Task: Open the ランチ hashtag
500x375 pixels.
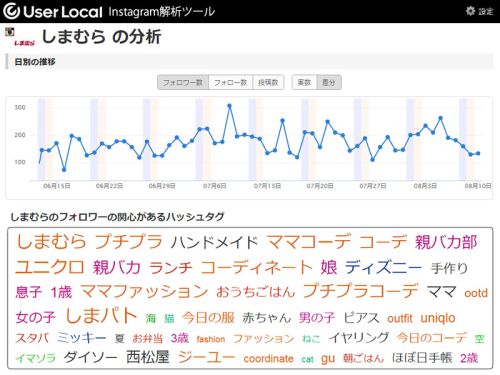Action: (x=171, y=268)
